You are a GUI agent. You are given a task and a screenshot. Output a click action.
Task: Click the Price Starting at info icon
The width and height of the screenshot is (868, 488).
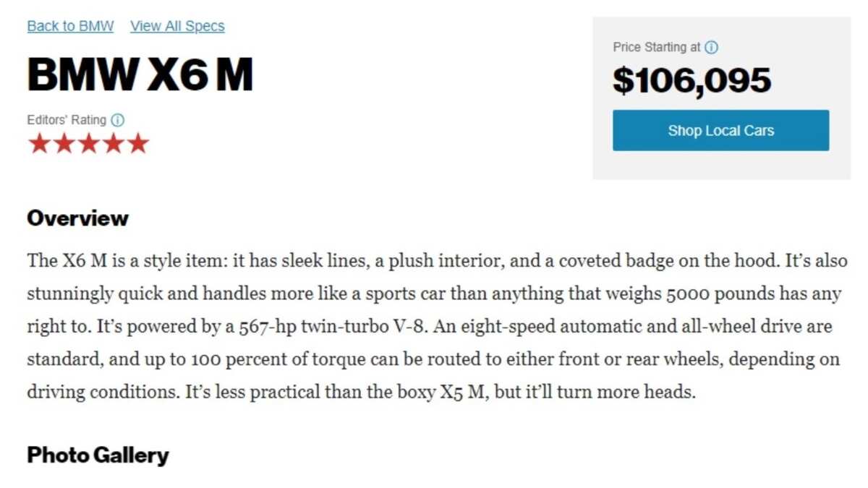[712, 47]
